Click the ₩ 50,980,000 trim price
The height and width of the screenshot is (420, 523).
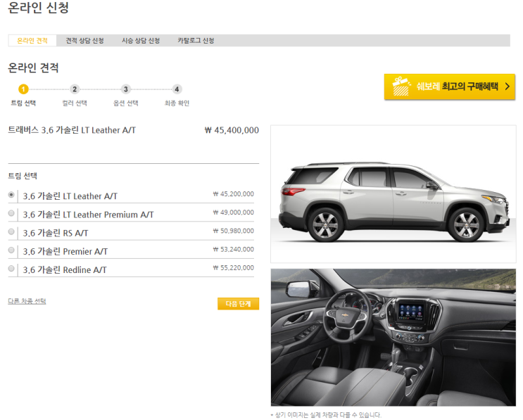234,231
